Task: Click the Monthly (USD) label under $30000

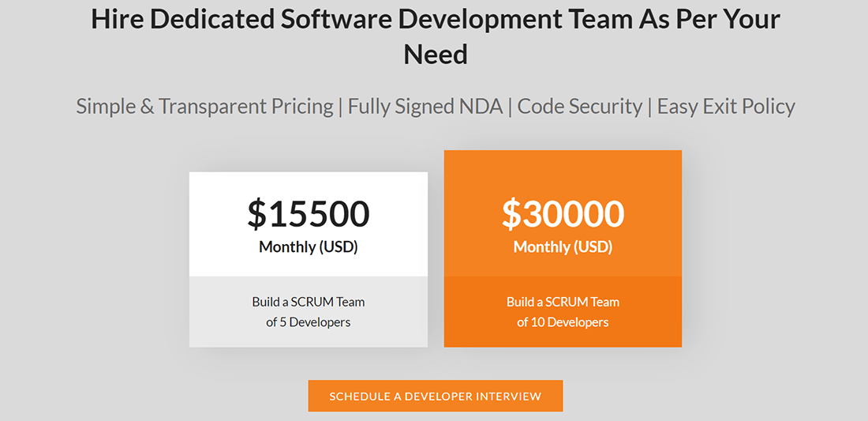Action: pos(563,246)
